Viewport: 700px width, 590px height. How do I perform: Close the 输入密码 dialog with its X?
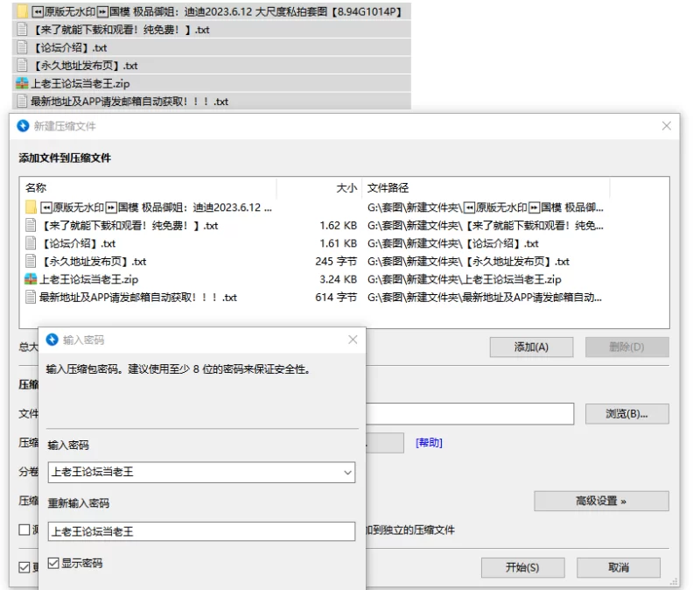tap(353, 340)
